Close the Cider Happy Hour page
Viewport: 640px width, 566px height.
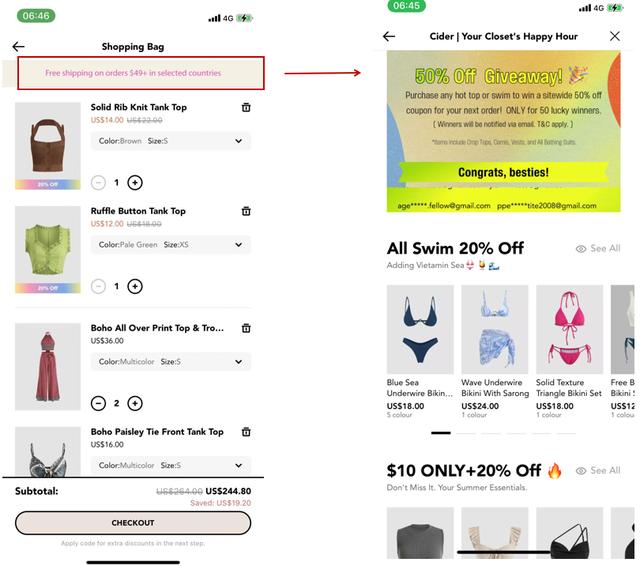point(615,36)
